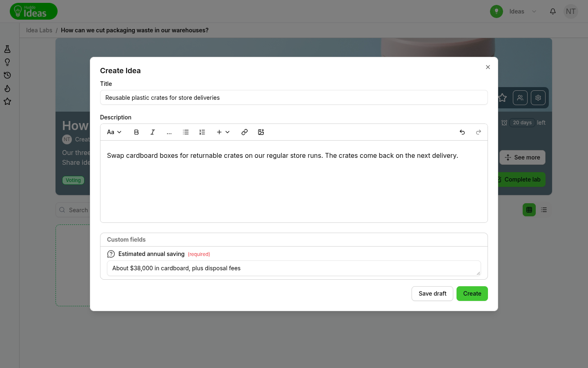Open the history sidebar icon
588x368 pixels.
coord(7,75)
